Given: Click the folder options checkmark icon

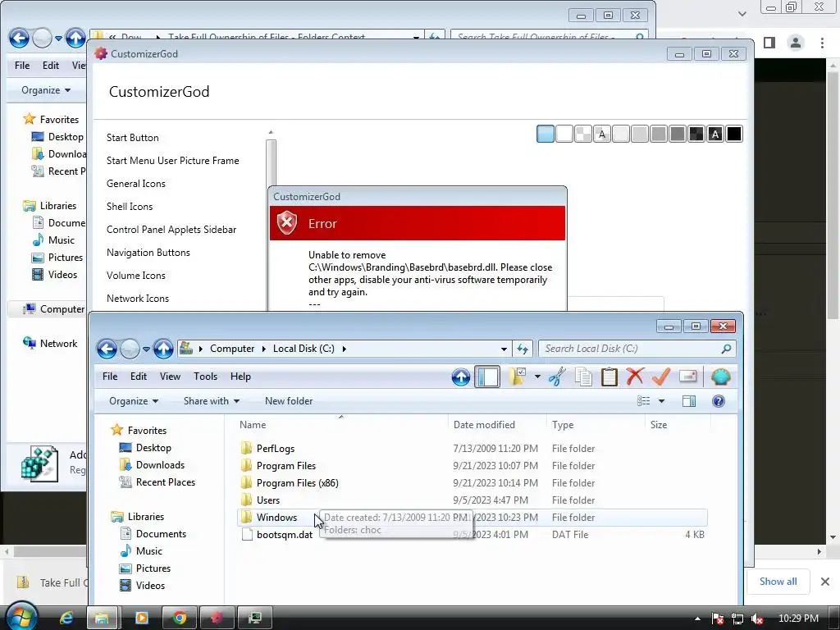Looking at the screenshot, I should pos(518,377).
